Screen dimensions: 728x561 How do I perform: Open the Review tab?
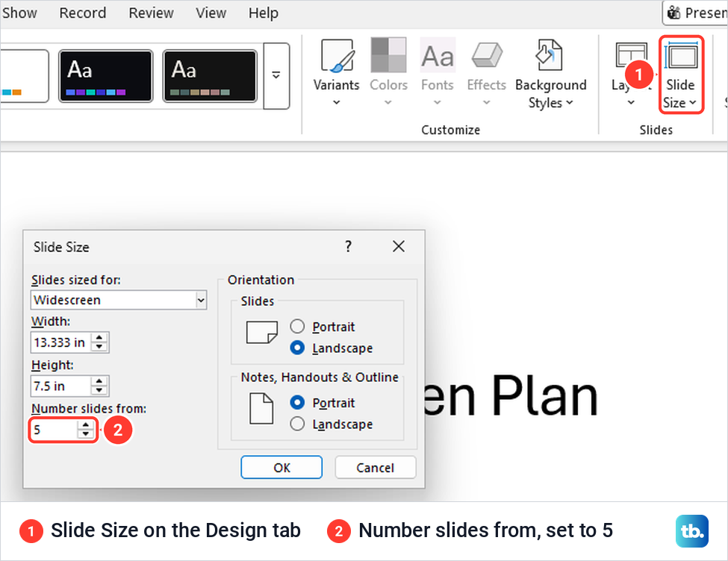[x=152, y=13]
